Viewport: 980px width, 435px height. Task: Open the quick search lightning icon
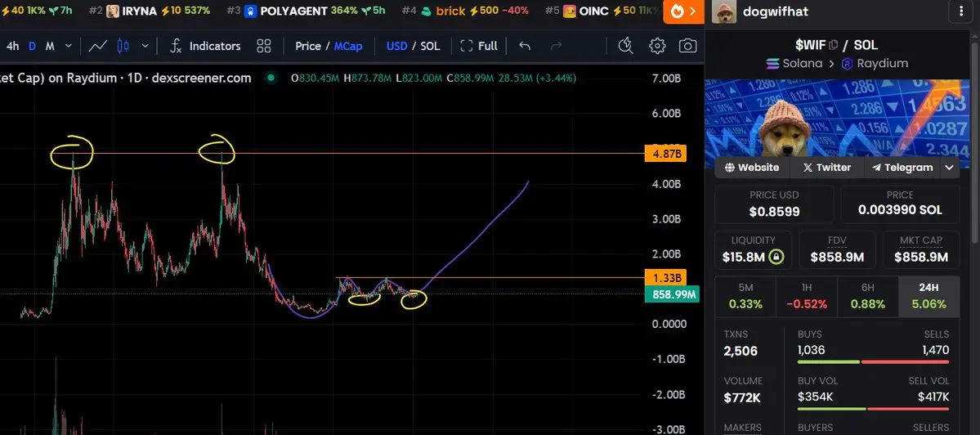click(x=625, y=46)
